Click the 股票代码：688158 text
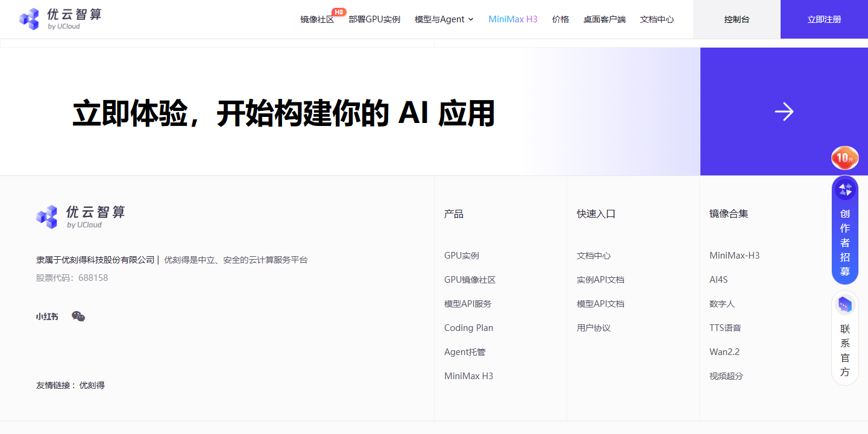 [x=72, y=278]
